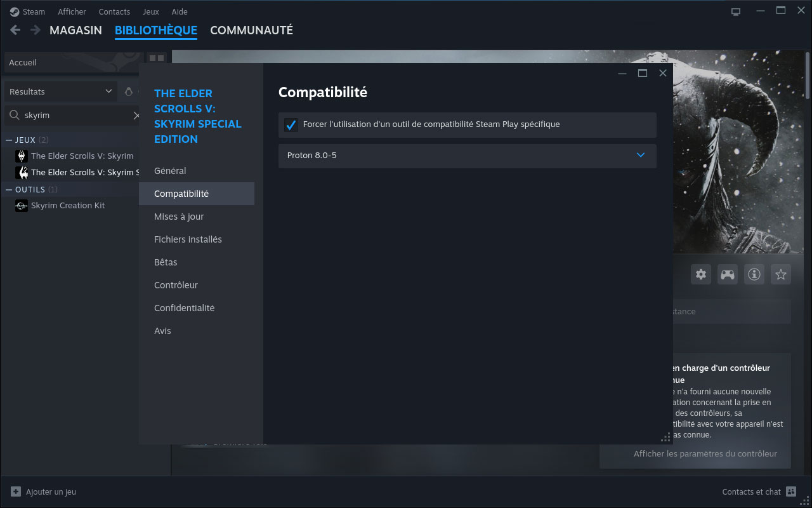Select Compatibilité in properties sidebar
This screenshot has height=508, width=812.
[x=197, y=194]
